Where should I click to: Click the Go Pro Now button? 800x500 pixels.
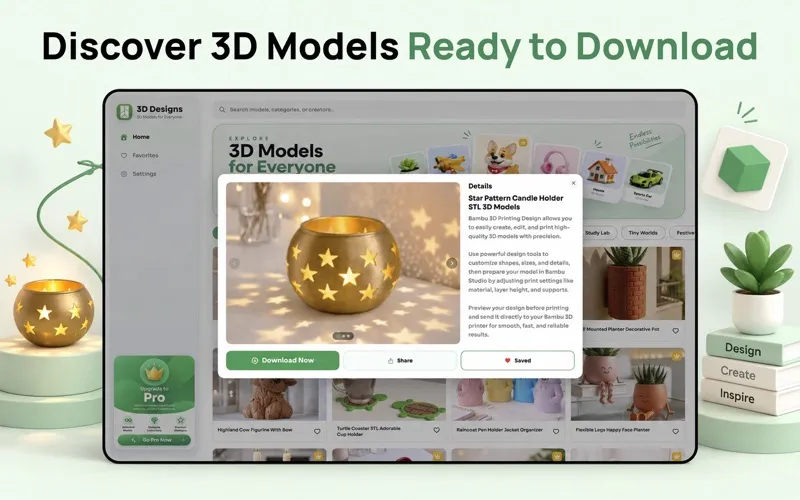(154, 440)
